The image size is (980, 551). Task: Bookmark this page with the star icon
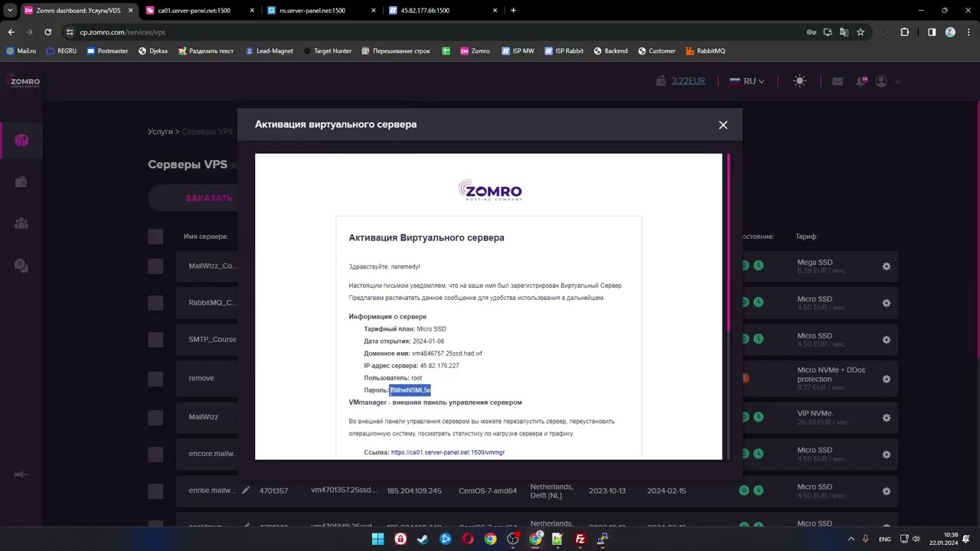tap(861, 32)
